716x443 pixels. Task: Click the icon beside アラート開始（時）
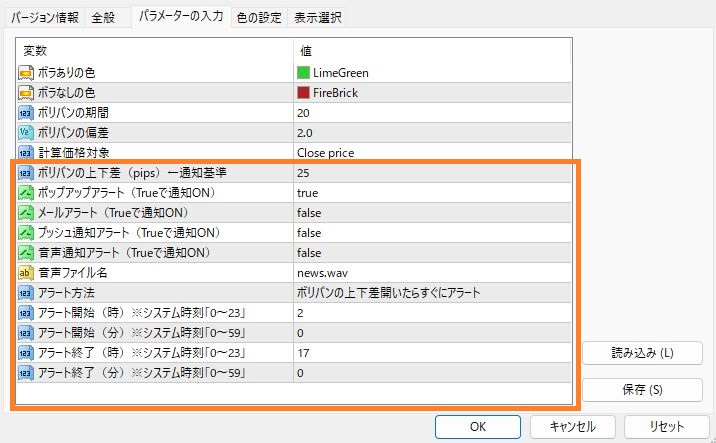[x=27, y=312]
